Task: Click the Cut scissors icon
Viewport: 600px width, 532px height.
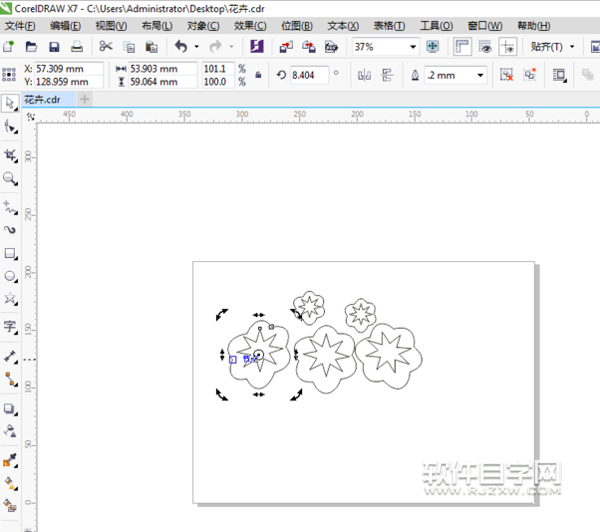Action: tap(105, 47)
